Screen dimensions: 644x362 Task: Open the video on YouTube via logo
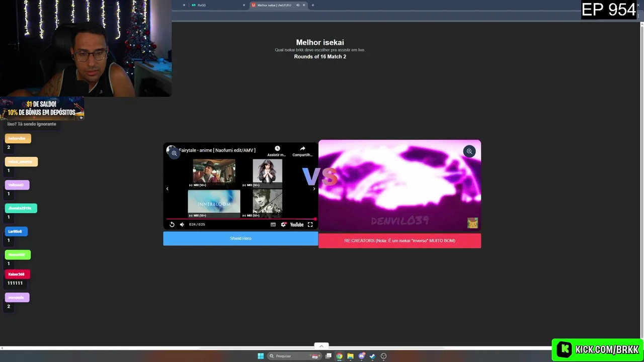point(297,225)
